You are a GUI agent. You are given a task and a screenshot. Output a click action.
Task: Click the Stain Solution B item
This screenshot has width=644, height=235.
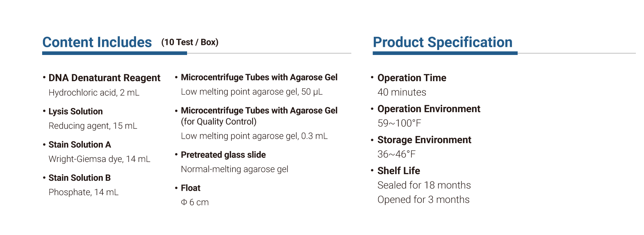(x=79, y=178)
